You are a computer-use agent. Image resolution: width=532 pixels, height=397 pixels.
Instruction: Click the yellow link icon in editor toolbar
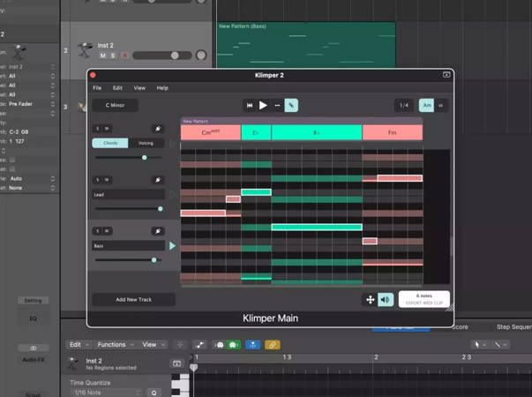(273, 345)
